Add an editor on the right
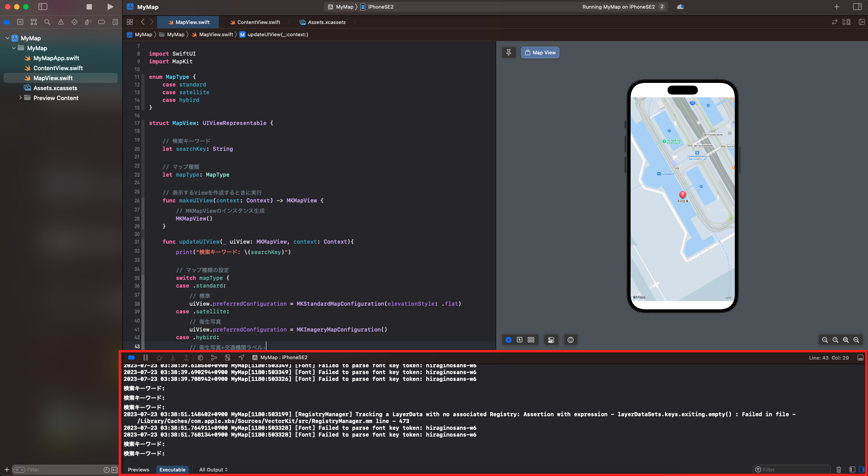Screen dimensions: 868x476 click(862, 22)
